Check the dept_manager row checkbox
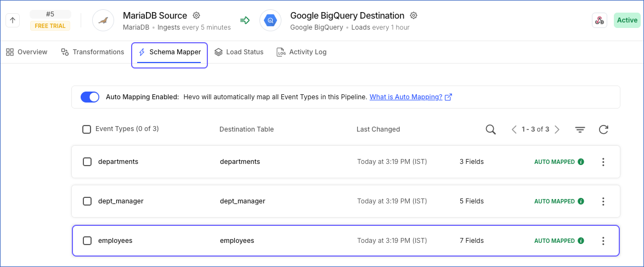644x267 pixels. 87,201
